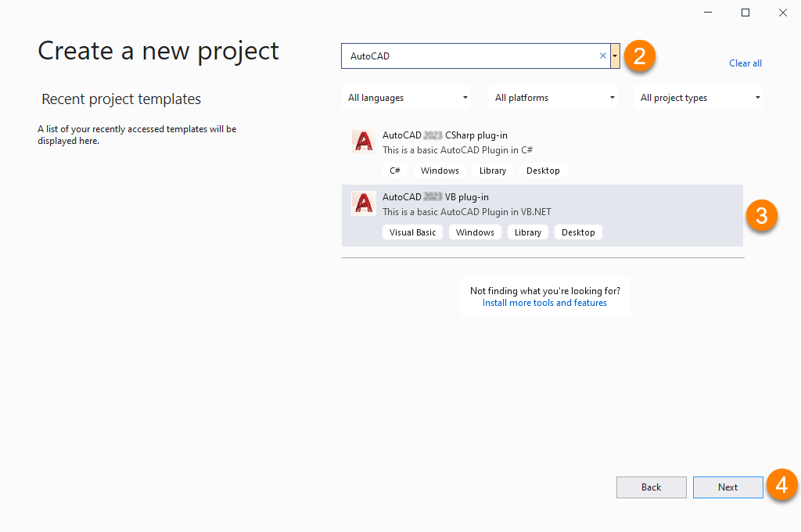Click the AutoCAD VB plug-in template icon
The image size is (801, 532).
click(x=363, y=203)
